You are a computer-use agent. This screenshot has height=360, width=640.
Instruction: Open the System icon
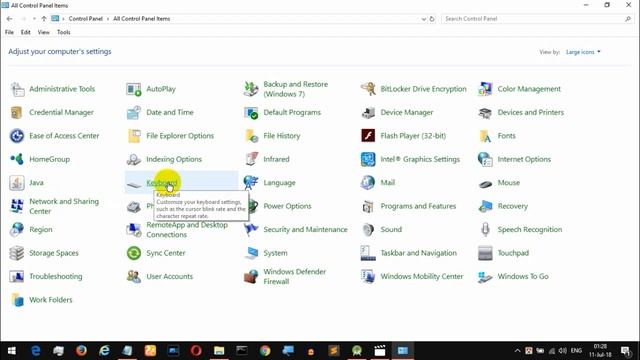[251, 253]
